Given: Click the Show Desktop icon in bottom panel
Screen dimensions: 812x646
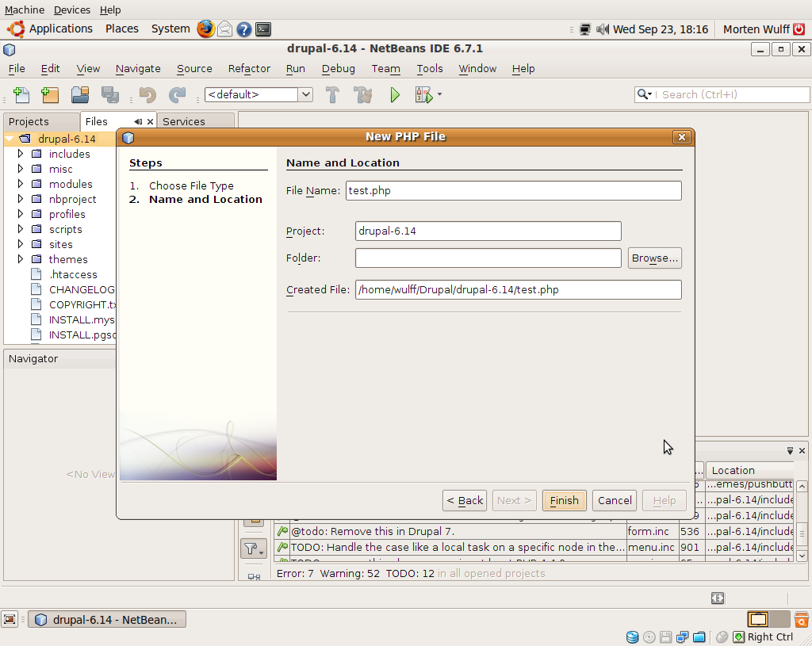Looking at the screenshot, I should pyautogui.click(x=10, y=619).
